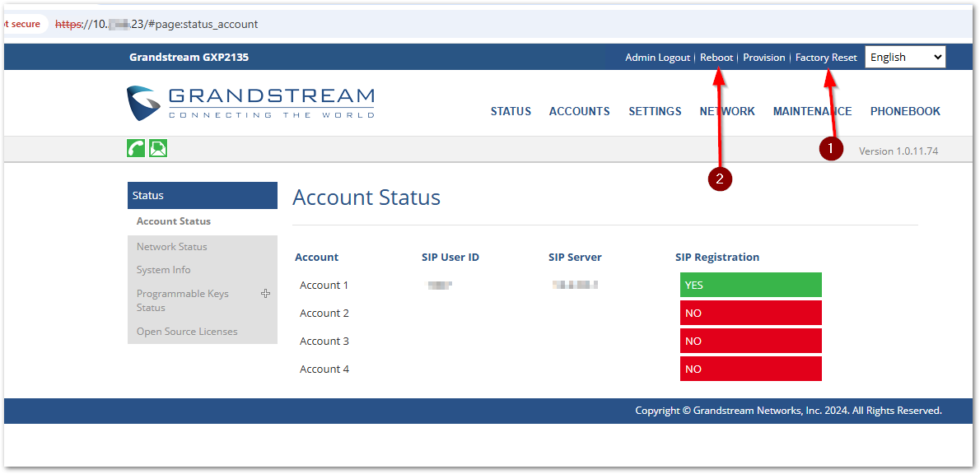Open the SETTINGS menu
The height and width of the screenshot is (474, 980).
click(x=655, y=111)
